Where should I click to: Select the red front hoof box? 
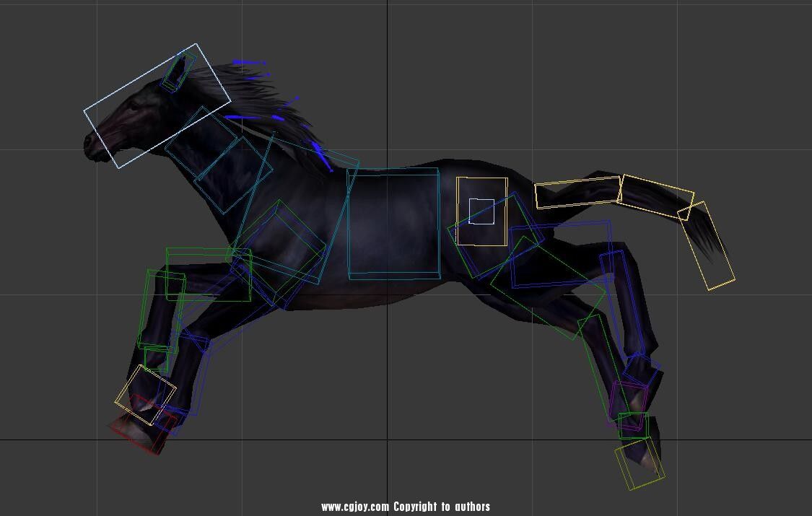click(137, 432)
